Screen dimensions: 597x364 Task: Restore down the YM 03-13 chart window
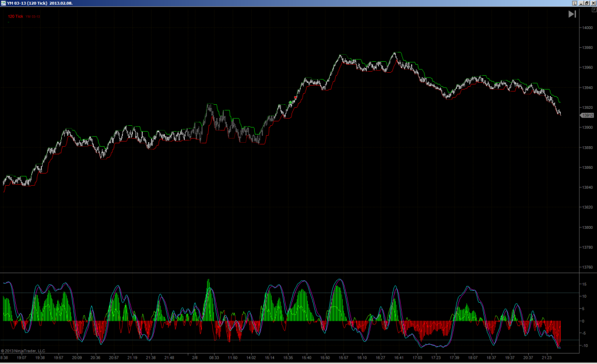(x=587, y=3)
